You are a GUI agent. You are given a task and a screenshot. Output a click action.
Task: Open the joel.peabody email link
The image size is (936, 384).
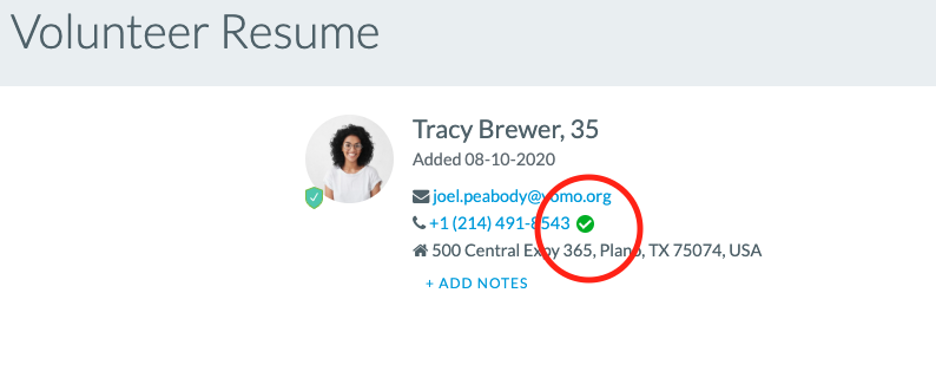click(x=522, y=196)
